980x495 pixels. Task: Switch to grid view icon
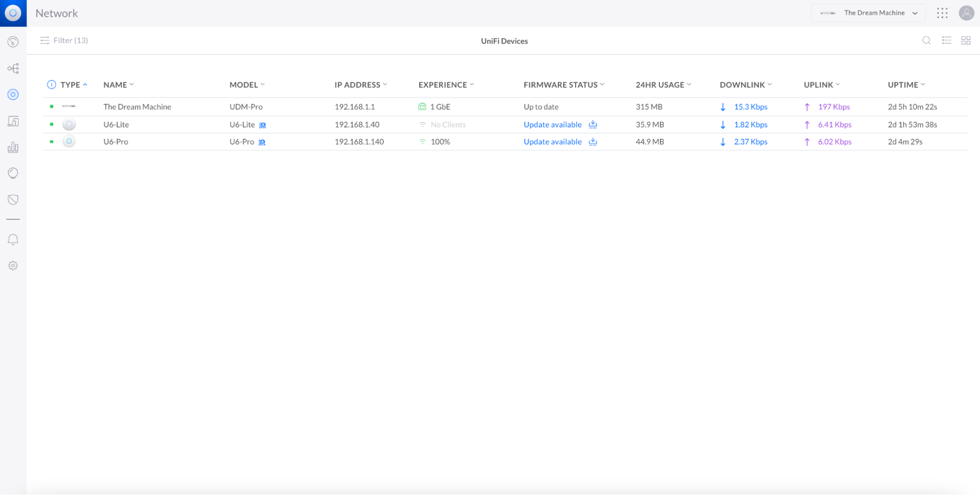tap(966, 41)
